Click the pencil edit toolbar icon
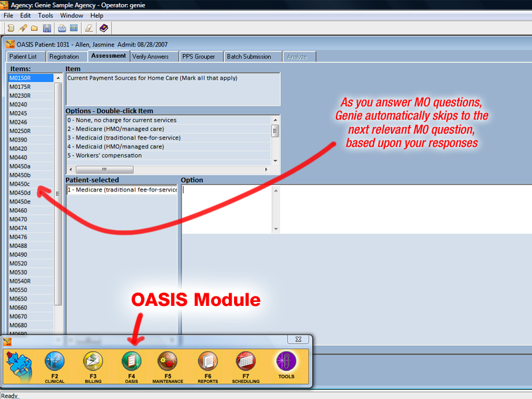The image size is (532, 399). [23, 28]
